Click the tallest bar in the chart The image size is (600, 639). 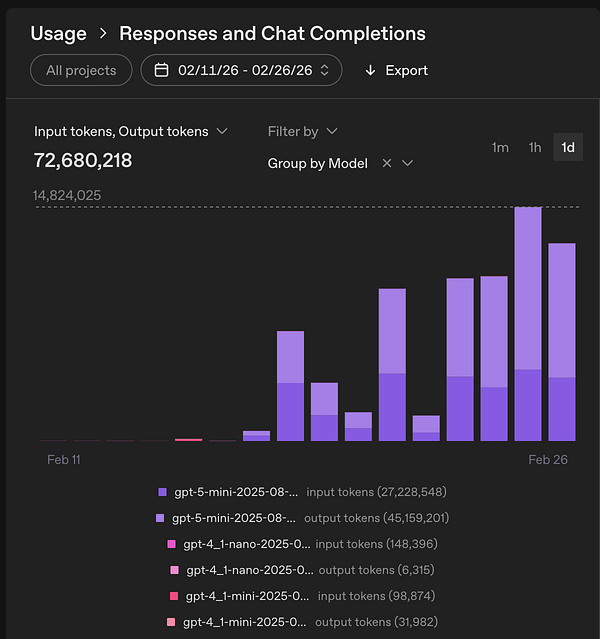[528, 323]
